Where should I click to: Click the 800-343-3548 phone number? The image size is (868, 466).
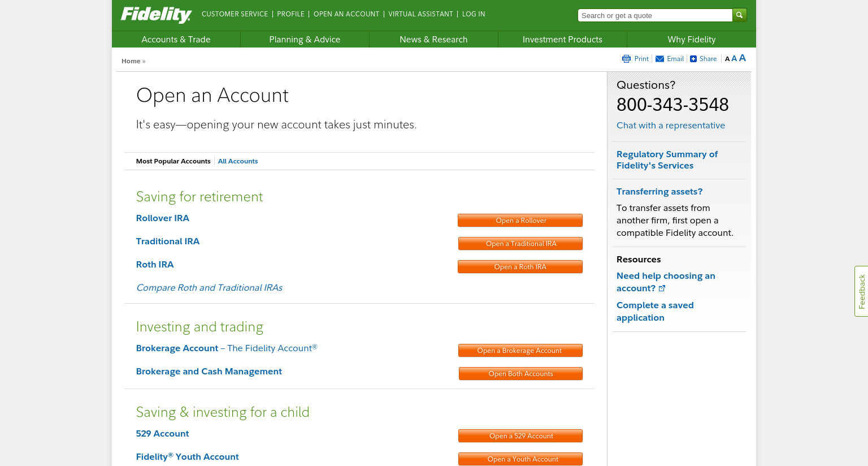pyautogui.click(x=672, y=105)
